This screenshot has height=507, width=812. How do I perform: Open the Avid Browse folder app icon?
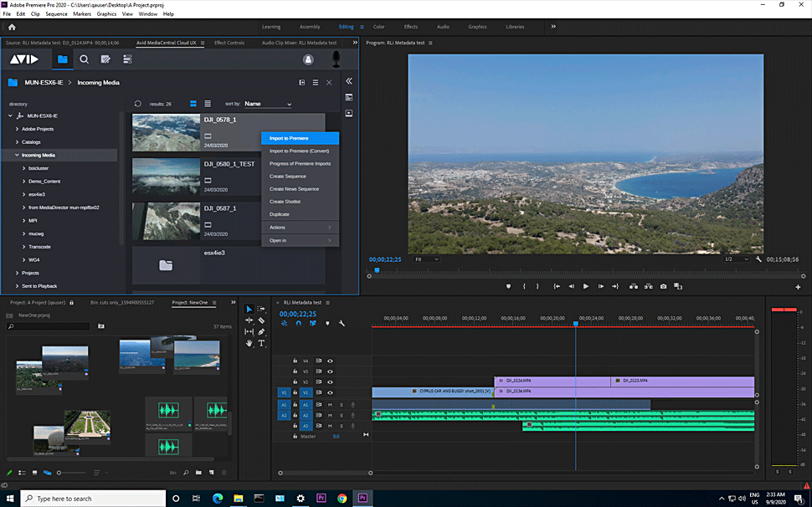[x=63, y=59]
